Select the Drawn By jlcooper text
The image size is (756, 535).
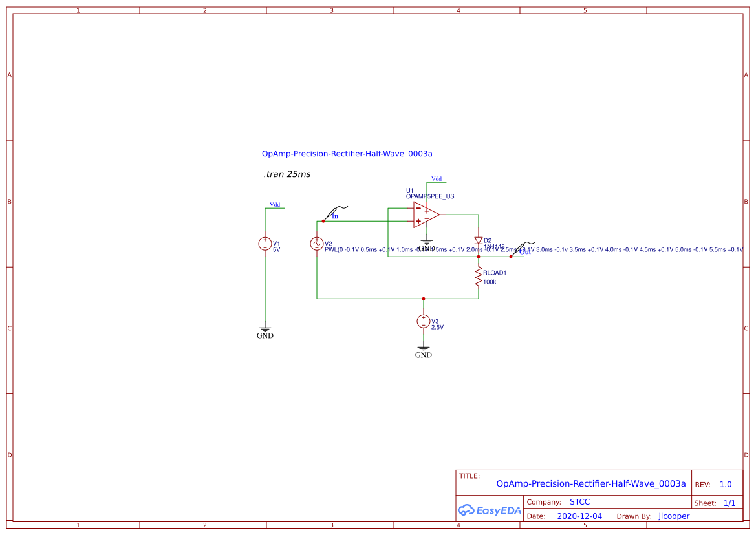coord(673,516)
